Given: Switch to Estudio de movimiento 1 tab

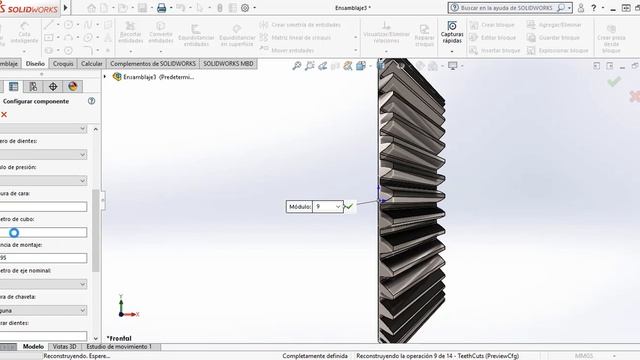Looking at the screenshot, I should [119, 347].
